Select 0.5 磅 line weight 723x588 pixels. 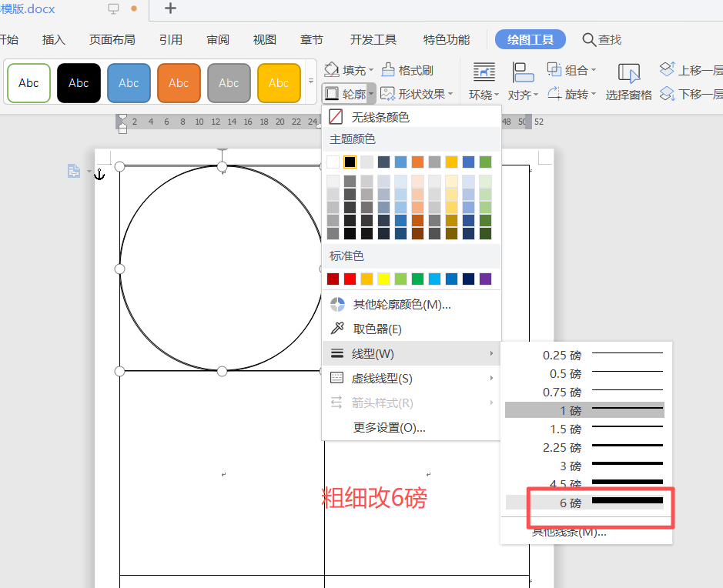pyautogui.click(x=584, y=373)
